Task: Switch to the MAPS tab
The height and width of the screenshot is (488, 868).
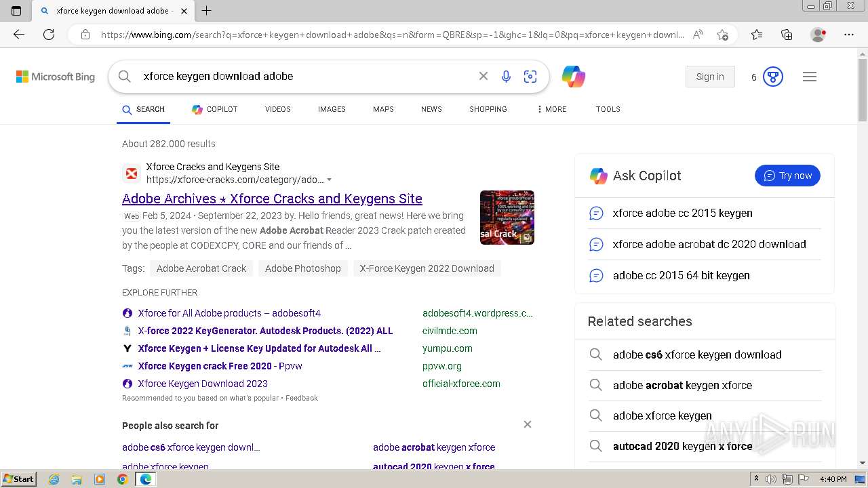Action: 383,109
